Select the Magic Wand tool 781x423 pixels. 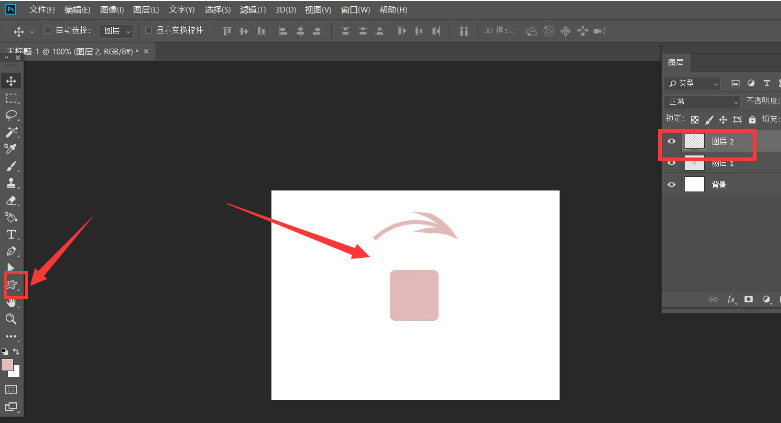11,132
